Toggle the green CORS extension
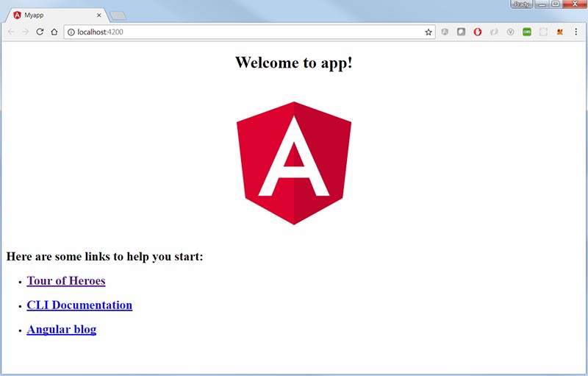588x376 pixels. [x=527, y=32]
